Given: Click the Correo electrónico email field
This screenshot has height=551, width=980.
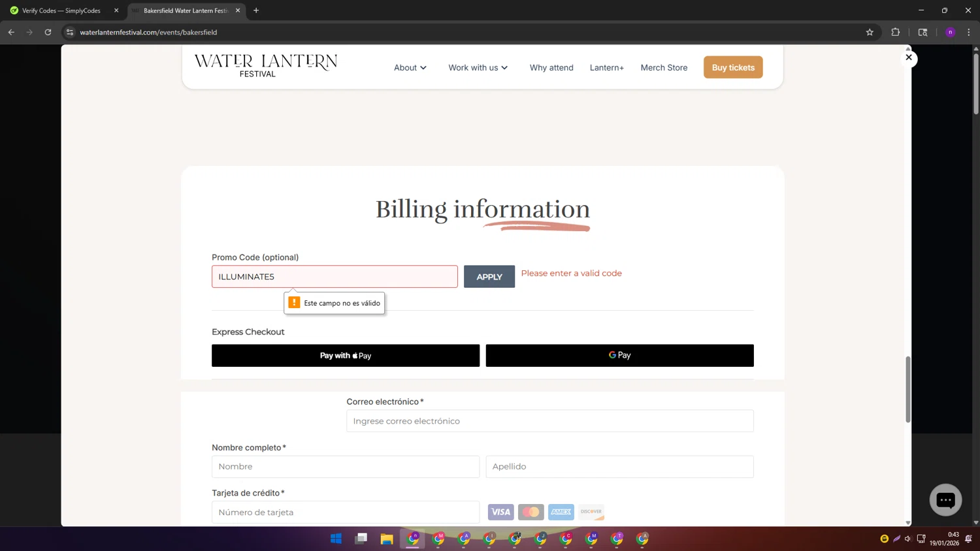Looking at the screenshot, I should (550, 421).
